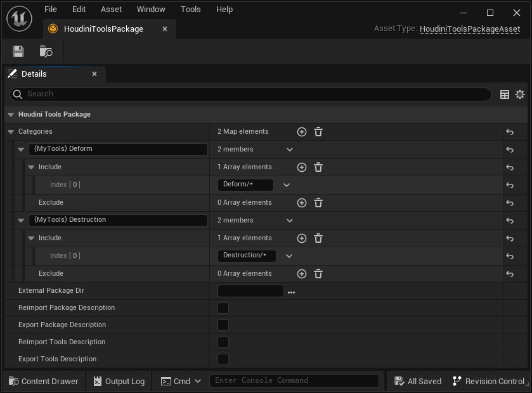
Task: Toggle property matrix table view icon
Action: coord(505,94)
